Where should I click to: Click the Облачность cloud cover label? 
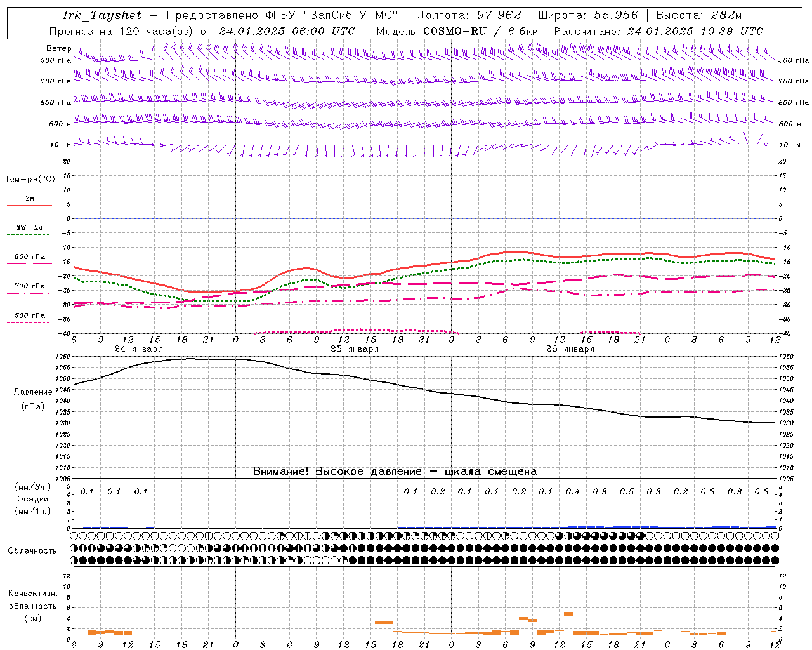pyautogui.click(x=32, y=551)
